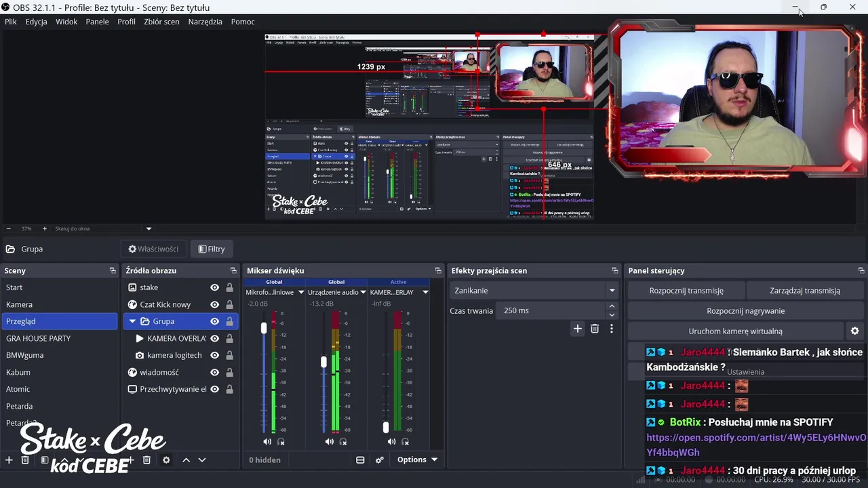Click Uruchom kamerę wirtualną button
This screenshot has width=868, height=488.
tap(735, 331)
